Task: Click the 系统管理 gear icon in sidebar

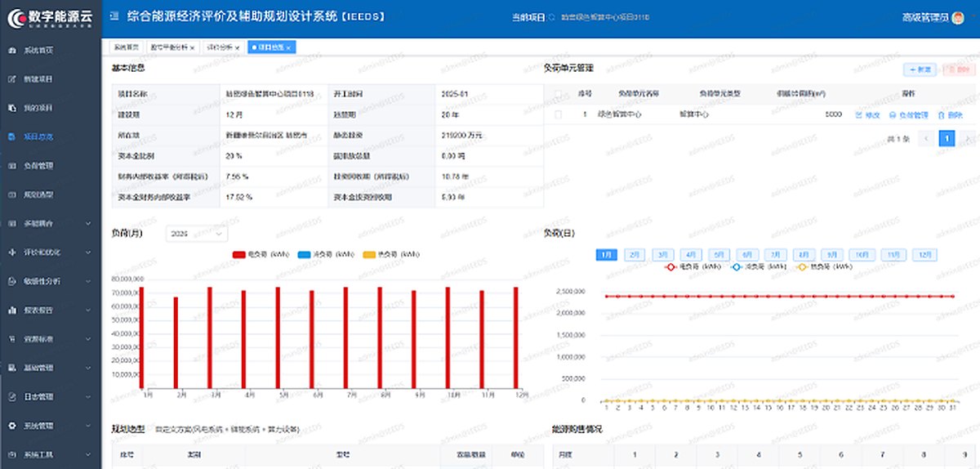Action: click(11, 426)
